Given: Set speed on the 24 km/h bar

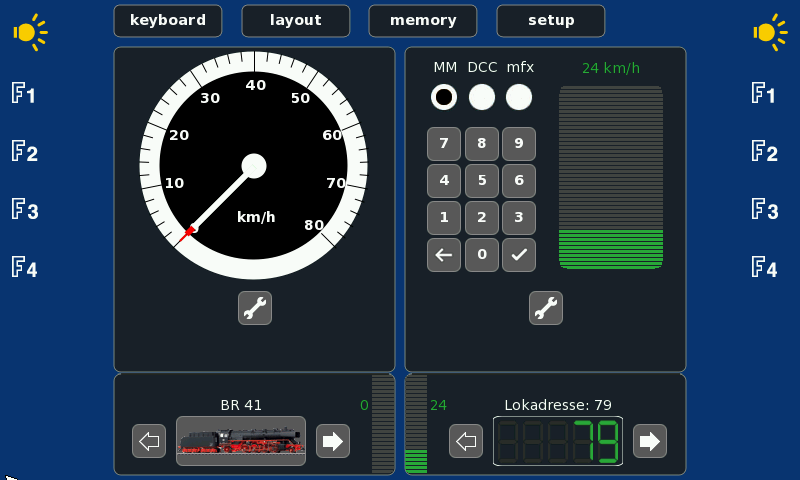Looking at the screenshot, I should [x=610, y=177].
